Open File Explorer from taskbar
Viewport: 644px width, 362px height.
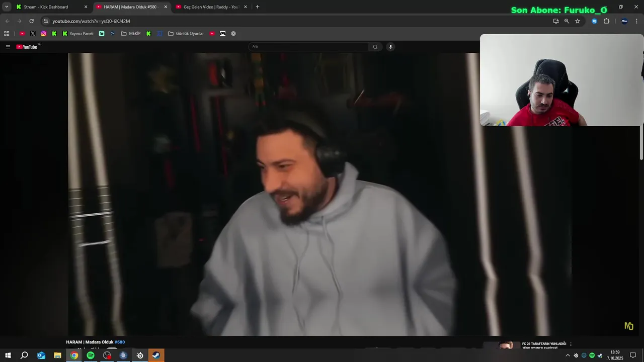(57, 355)
